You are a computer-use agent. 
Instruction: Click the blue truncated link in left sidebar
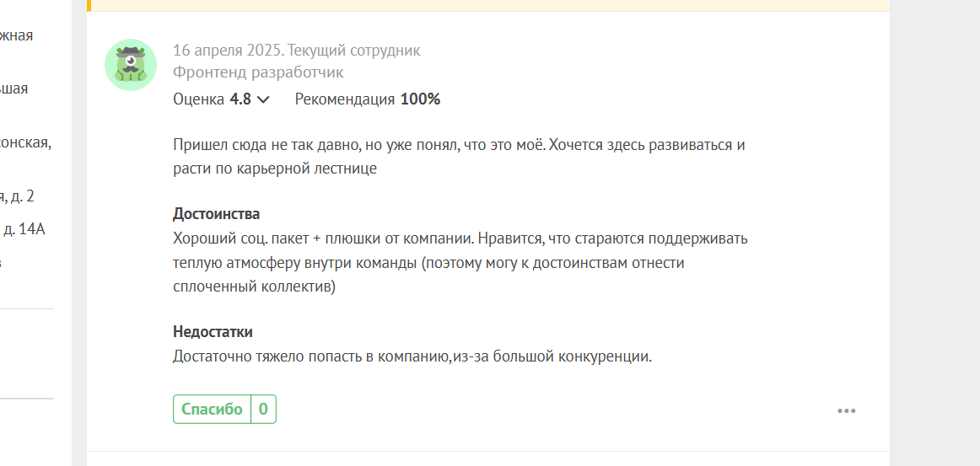pos(1,262)
